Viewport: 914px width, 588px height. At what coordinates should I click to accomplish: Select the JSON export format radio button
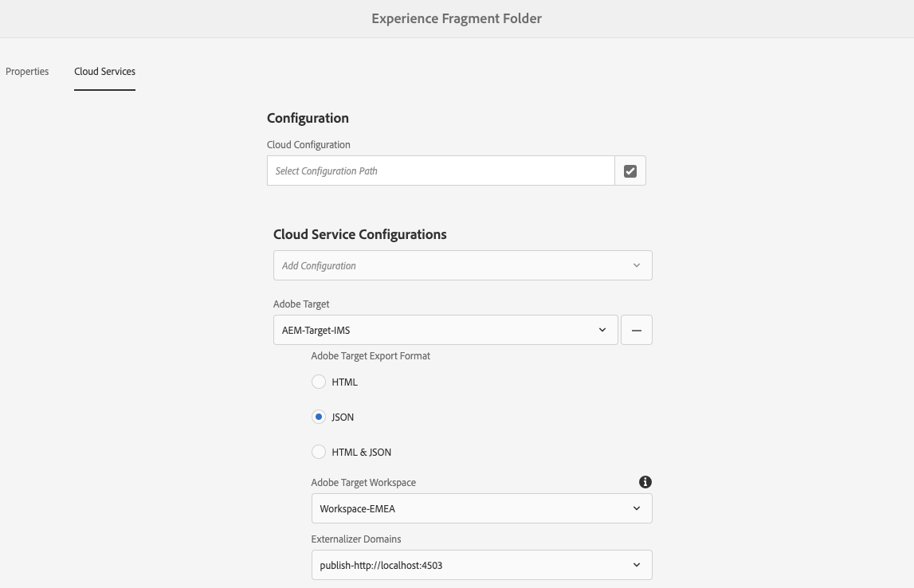319,417
